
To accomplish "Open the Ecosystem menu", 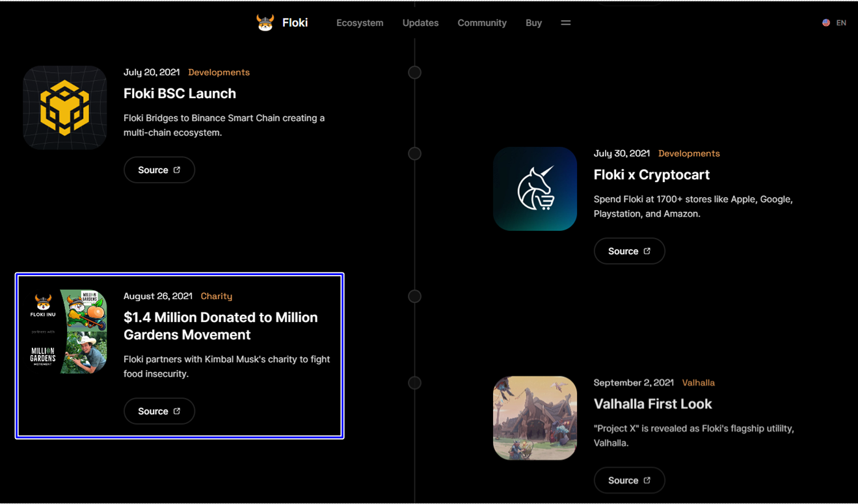I will pyautogui.click(x=360, y=23).
